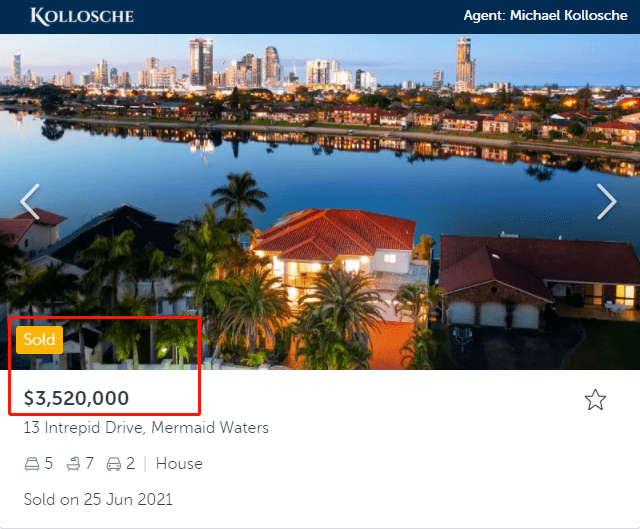
Task: Open the main aerial property photo
Action: tap(320, 202)
